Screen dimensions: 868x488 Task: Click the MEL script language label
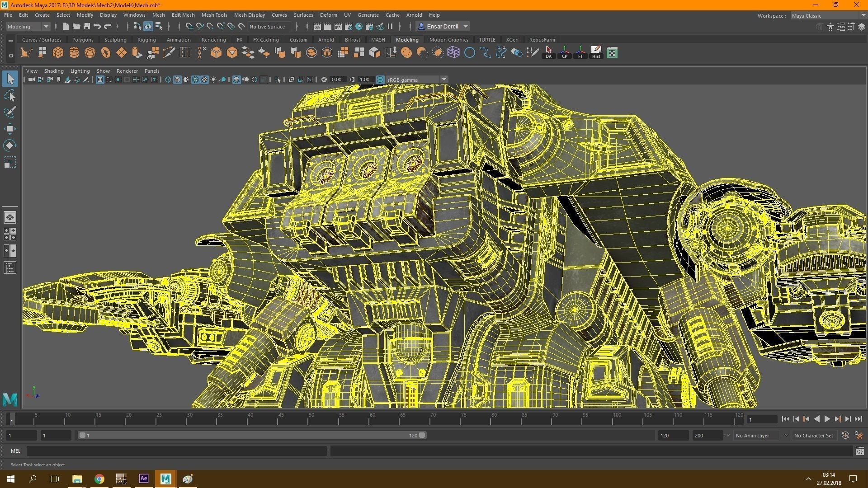click(x=16, y=450)
